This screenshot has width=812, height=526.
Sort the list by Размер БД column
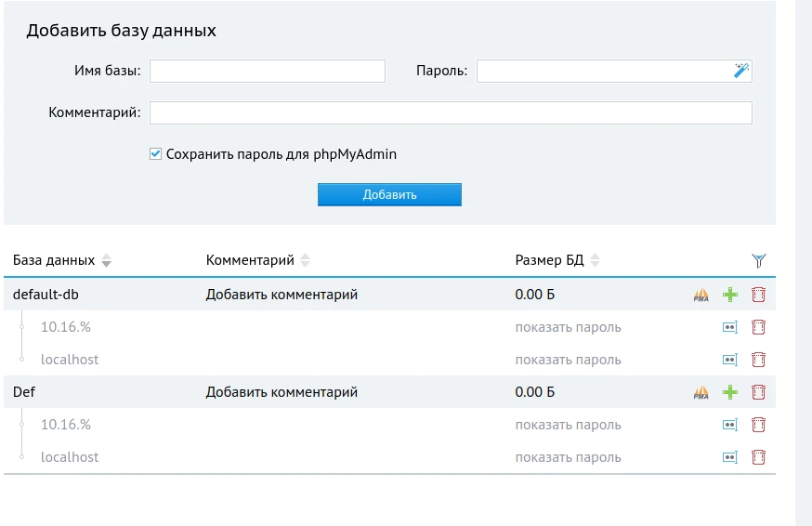[x=596, y=261]
